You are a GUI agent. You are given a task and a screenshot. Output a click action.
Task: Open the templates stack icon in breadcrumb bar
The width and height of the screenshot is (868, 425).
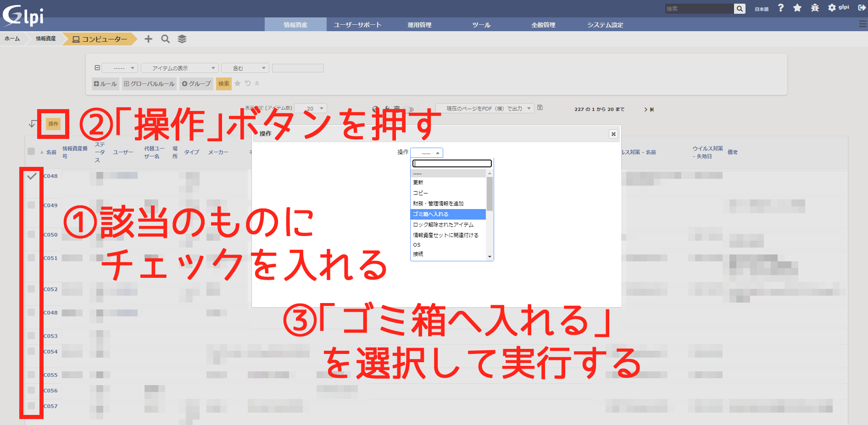(182, 39)
